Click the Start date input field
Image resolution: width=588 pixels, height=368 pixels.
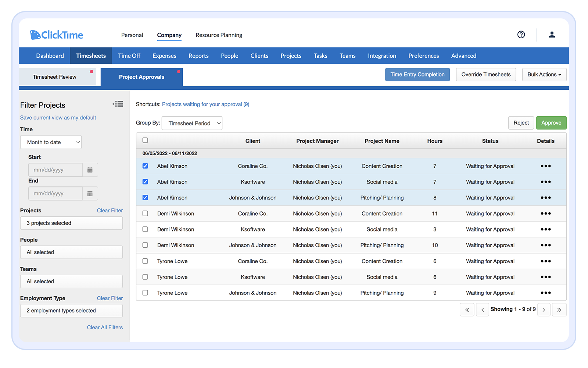55,170
